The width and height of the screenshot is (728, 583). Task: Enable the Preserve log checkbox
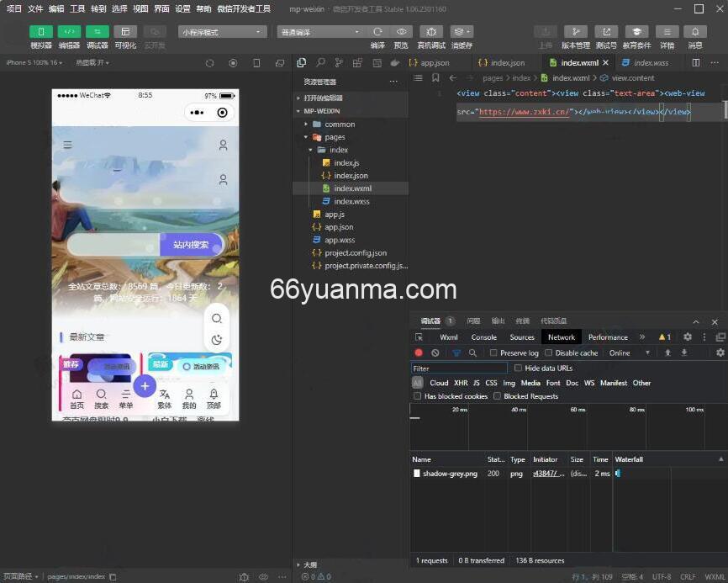click(493, 353)
